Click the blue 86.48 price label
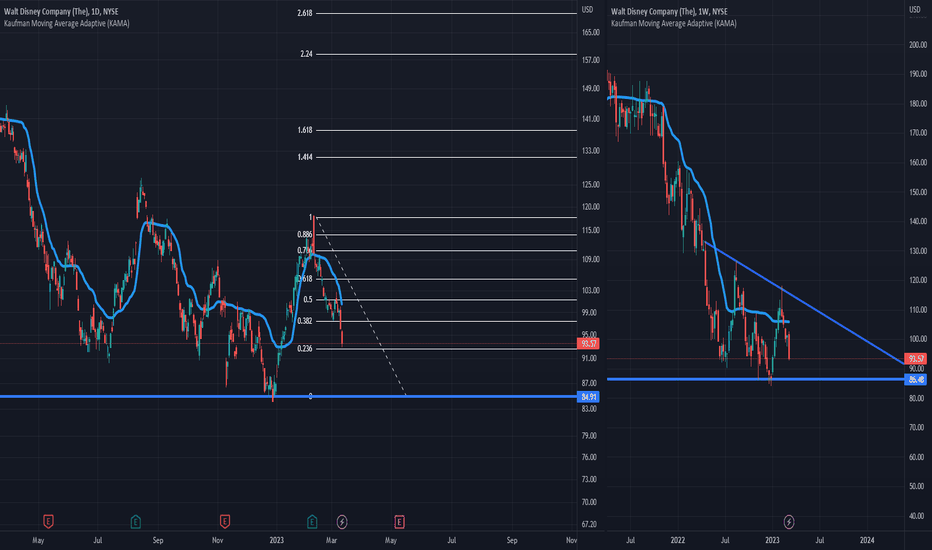The width and height of the screenshot is (932, 550). (915, 379)
